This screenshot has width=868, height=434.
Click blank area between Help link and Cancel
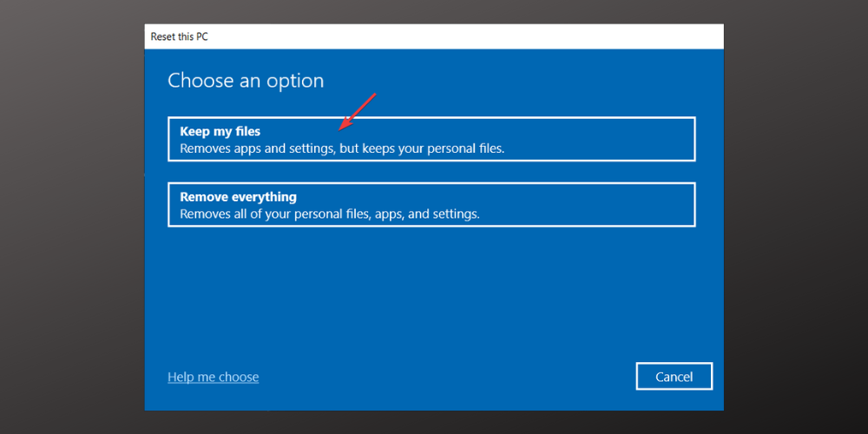click(x=447, y=377)
